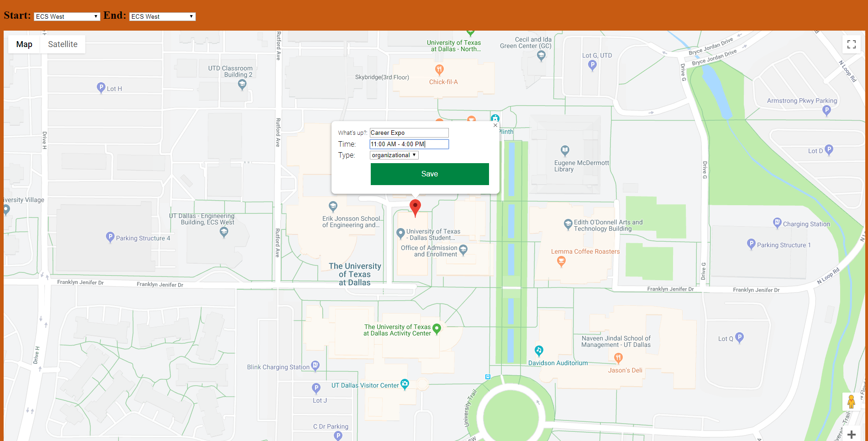Click the C Dr Parking icon
The image size is (868, 441).
(x=338, y=436)
